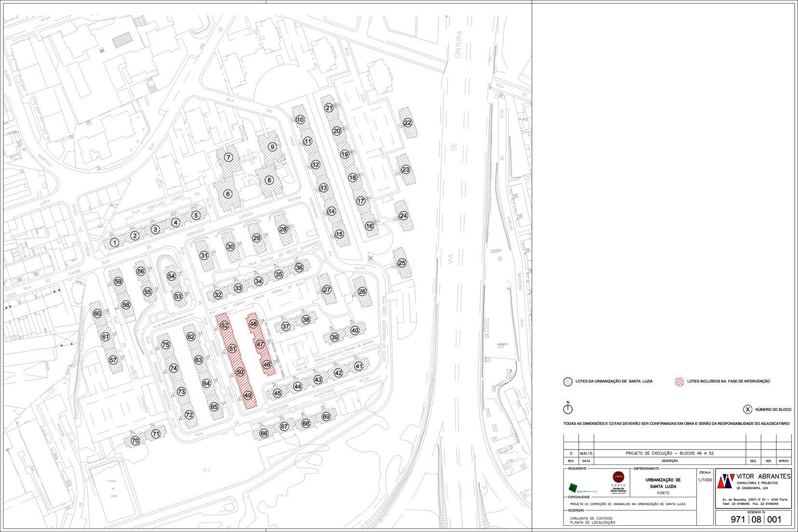
Task: Click 'NÚMERO DO BLOCO' legend label
Action: [773, 409]
